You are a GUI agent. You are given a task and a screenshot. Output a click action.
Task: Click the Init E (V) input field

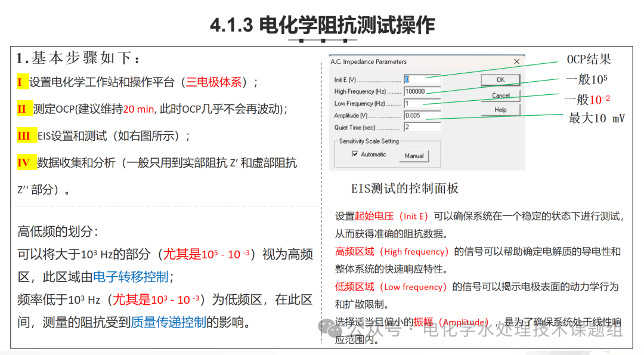point(422,79)
